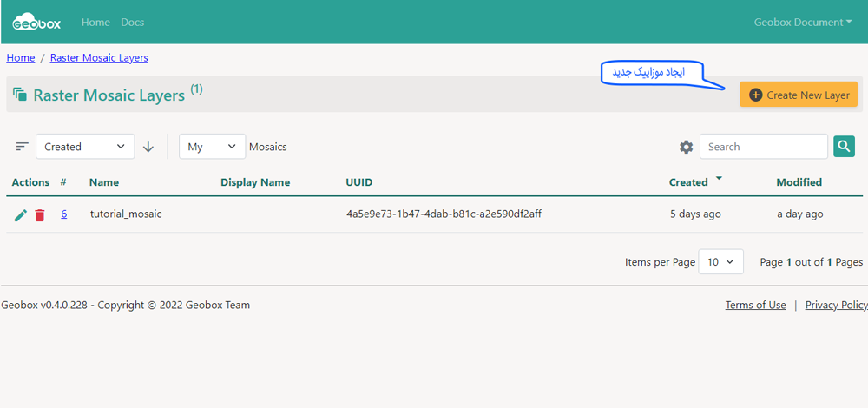Toggle sort direction arrow
This screenshot has width=868, height=408.
(148, 147)
